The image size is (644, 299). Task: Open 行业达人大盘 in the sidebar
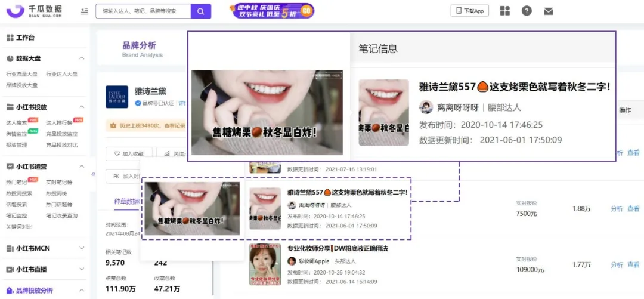61,74
